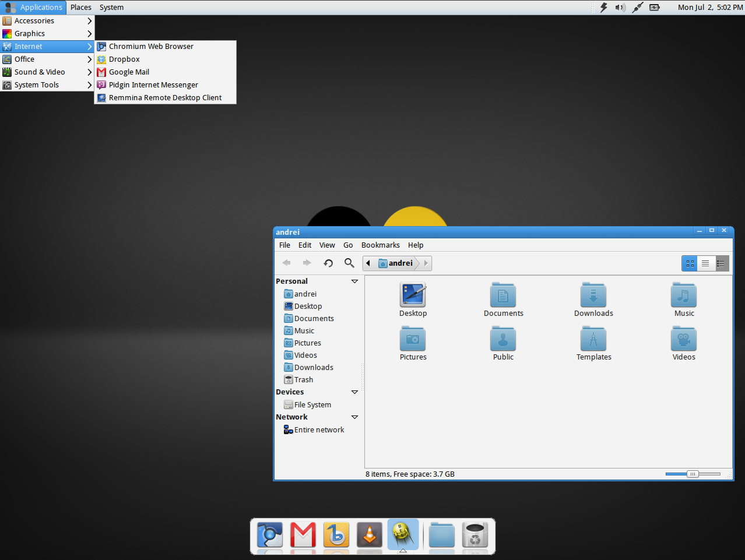Collapse the Personal sidebar section
The image size is (745, 560).
click(354, 281)
